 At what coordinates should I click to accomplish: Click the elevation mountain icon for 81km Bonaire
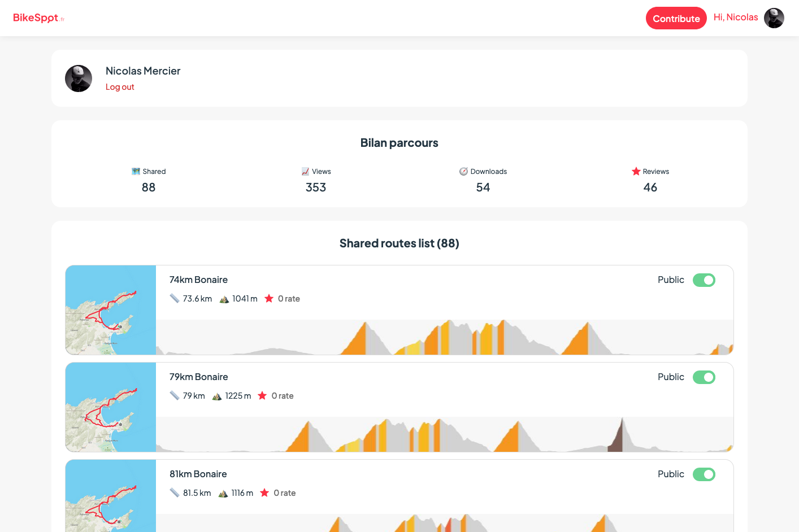point(223,493)
